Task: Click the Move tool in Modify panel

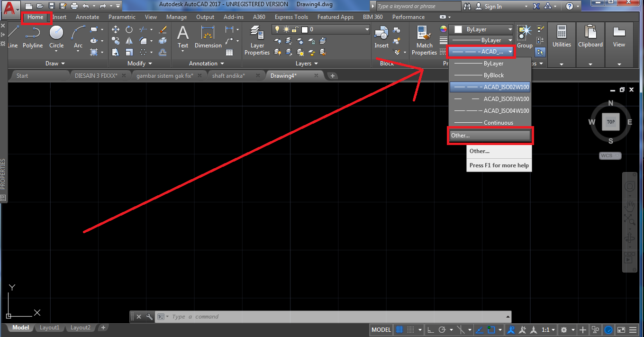Action: coord(116,29)
